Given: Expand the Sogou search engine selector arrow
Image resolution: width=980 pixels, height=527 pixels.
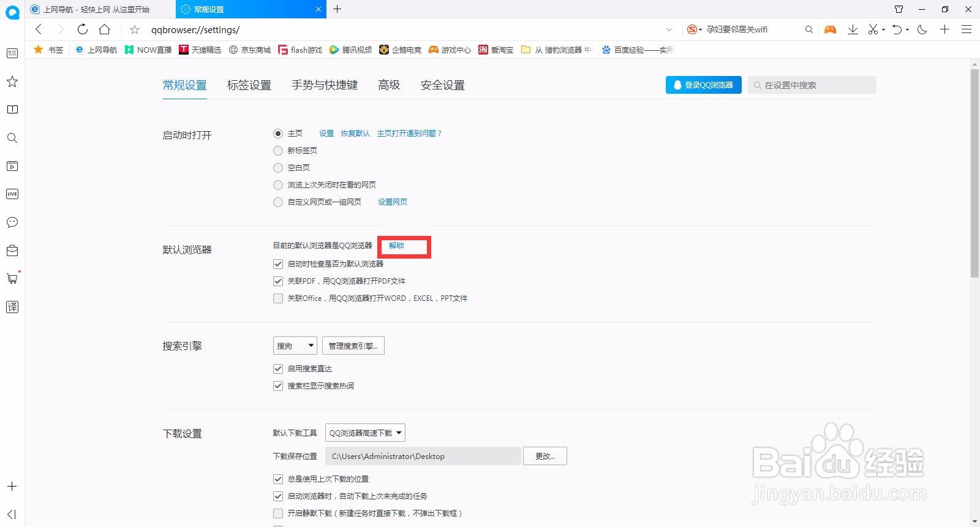Looking at the screenshot, I should (700, 29).
